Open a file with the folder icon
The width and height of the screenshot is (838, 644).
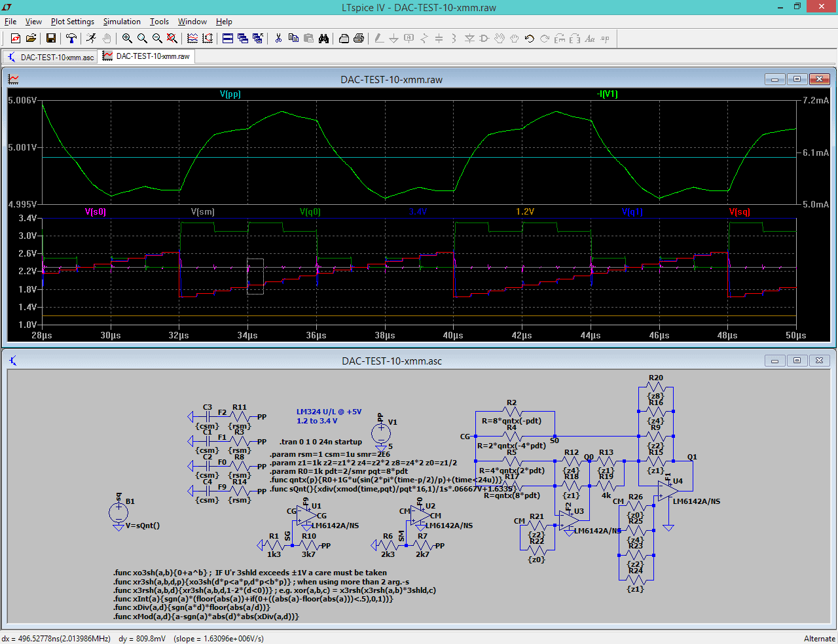30,39
